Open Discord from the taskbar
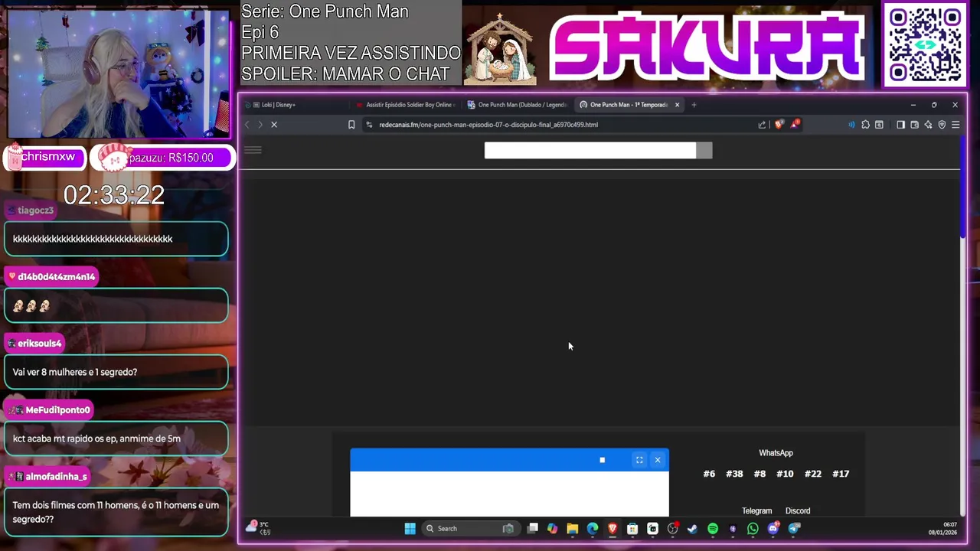980x551 pixels. (x=773, y=529)
